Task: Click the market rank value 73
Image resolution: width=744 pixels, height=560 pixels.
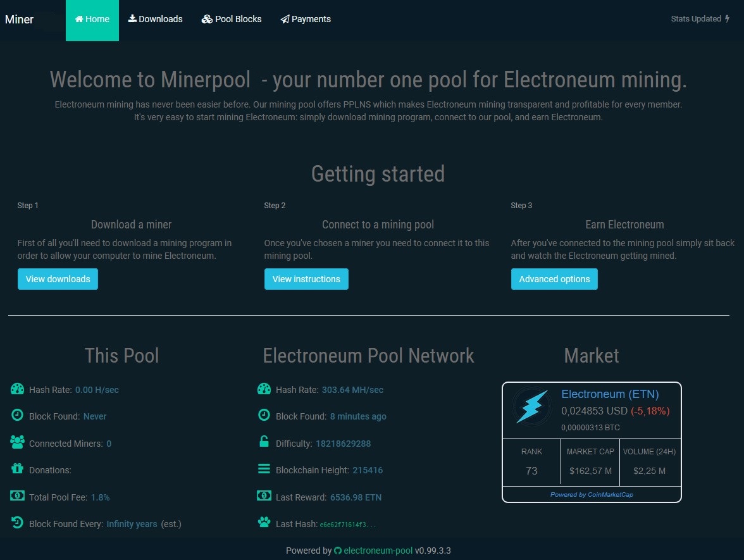Action: [531, 471]
